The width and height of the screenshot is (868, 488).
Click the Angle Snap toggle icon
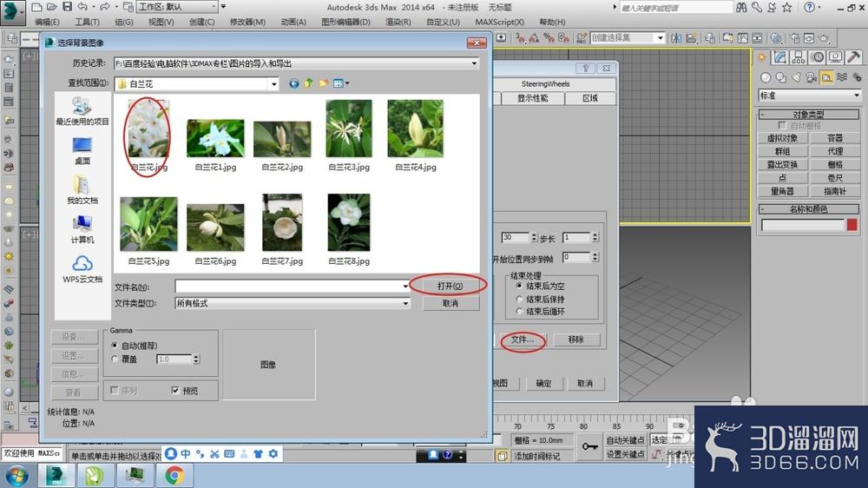click(534, 37)
